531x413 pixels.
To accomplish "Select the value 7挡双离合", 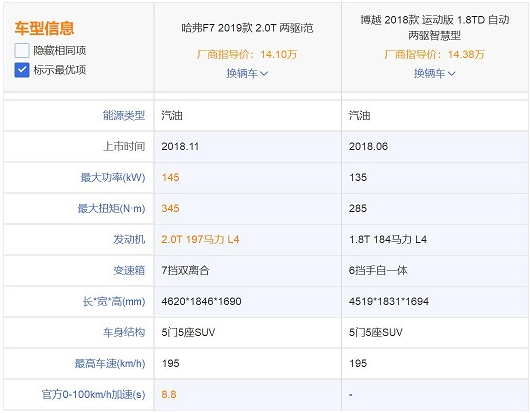I will click(x=186, y=270).
